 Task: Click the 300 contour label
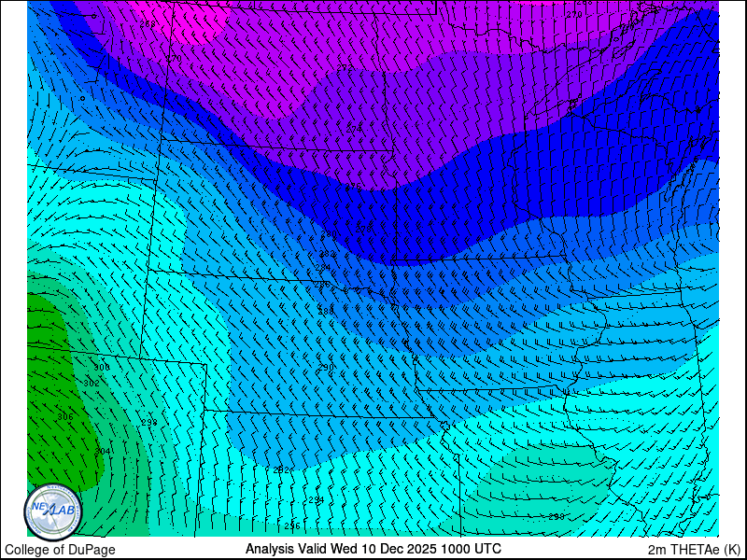pos(102,368)
